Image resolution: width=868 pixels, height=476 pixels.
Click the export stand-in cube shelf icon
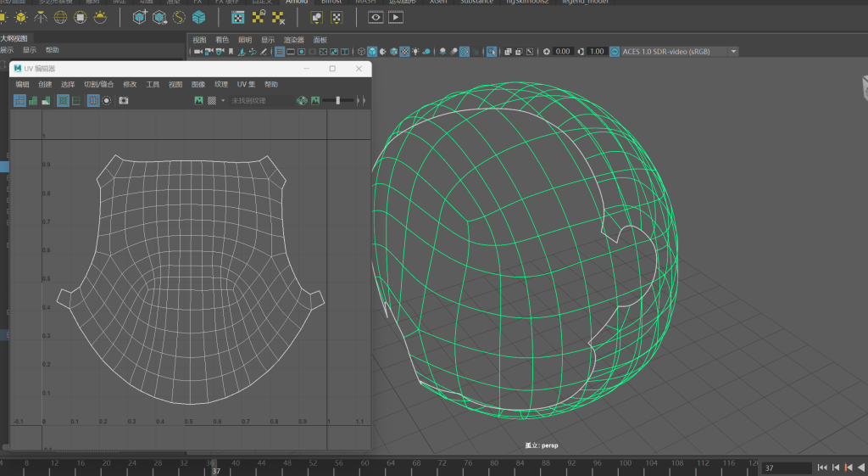159,18
